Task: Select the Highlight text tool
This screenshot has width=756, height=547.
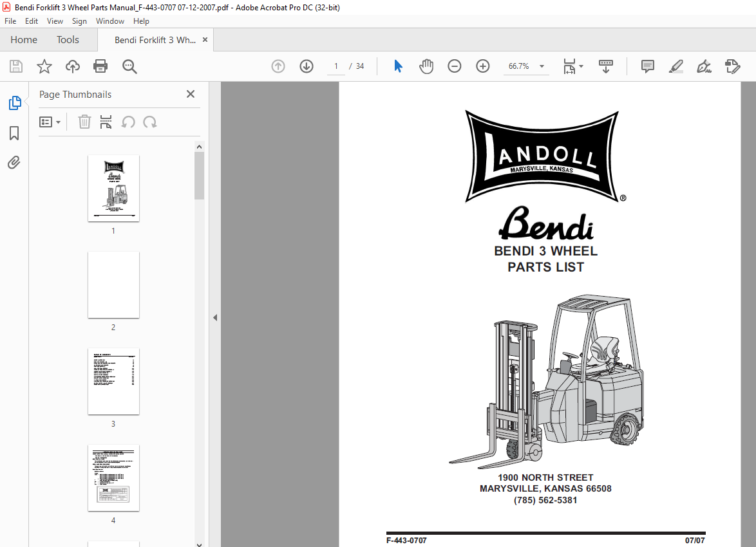Action: pos(676,66)
